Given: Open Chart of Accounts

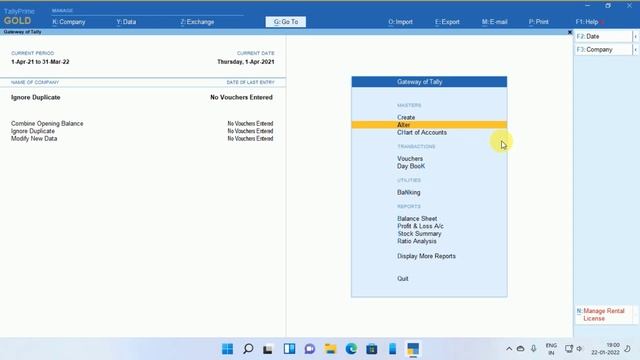Looking at the screenshot, I should pos(422,133).
